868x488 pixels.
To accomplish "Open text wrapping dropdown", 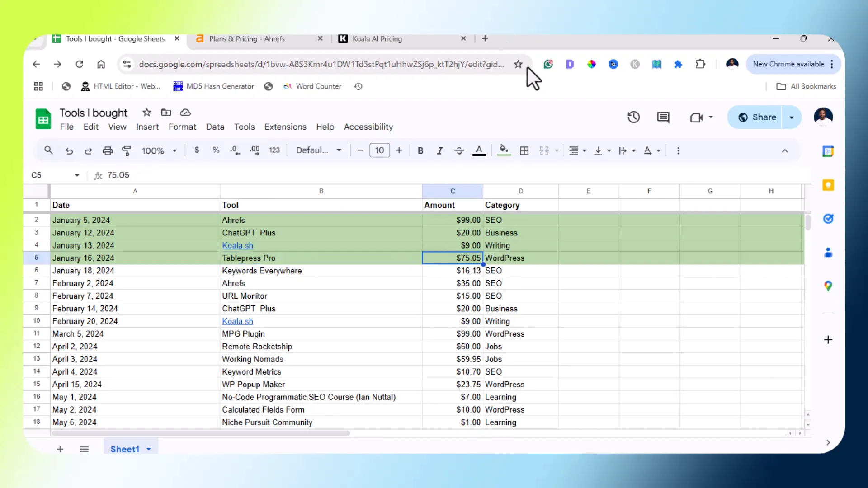I will click(x=627, y=151).
